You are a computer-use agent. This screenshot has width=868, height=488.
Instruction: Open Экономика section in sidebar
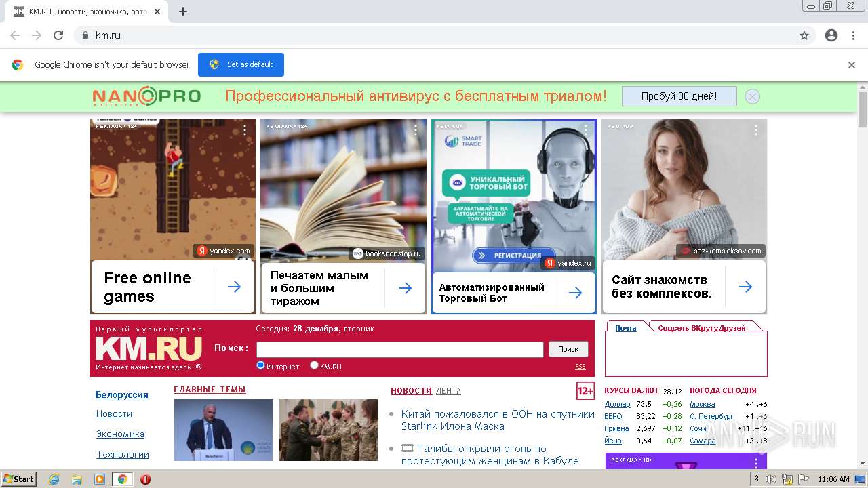point(120,434)
